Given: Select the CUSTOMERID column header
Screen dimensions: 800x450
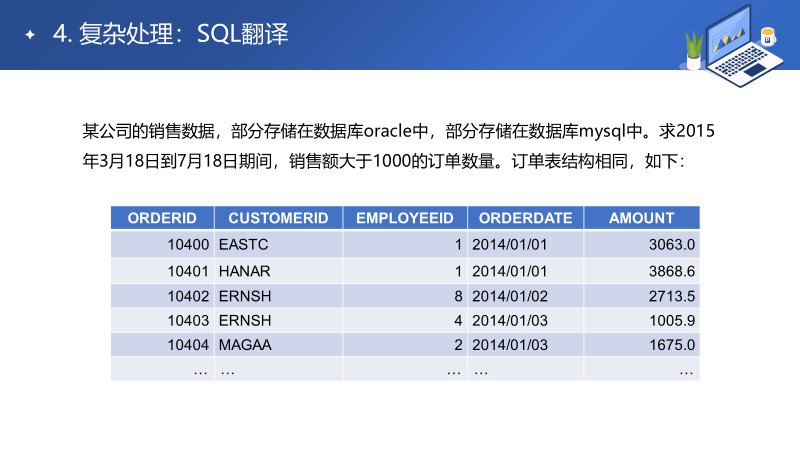Looking at the screenshot, I should pyautogui.click(x=279, y=218).
